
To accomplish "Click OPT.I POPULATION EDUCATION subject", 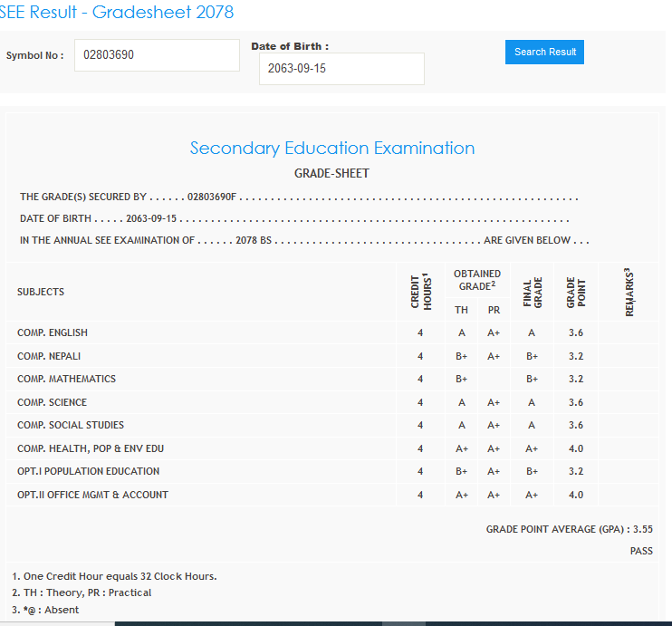I will (88, 471).
